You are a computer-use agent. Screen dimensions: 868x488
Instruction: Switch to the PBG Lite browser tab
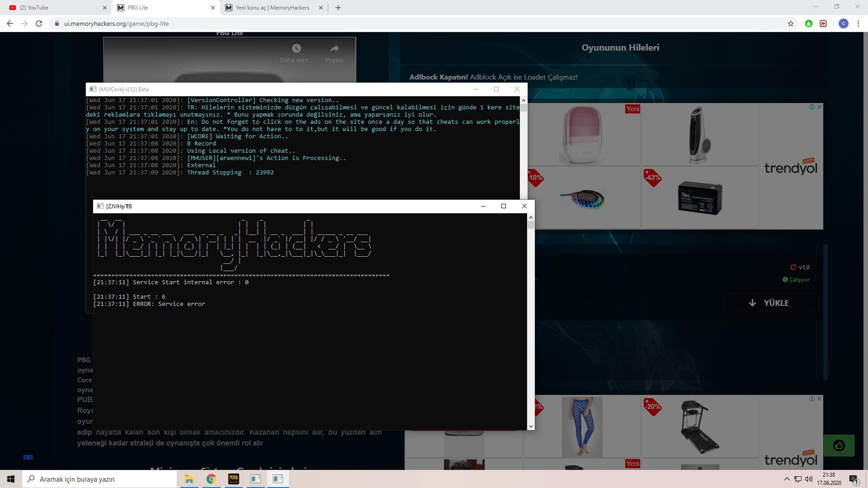(x=165, y=8)
